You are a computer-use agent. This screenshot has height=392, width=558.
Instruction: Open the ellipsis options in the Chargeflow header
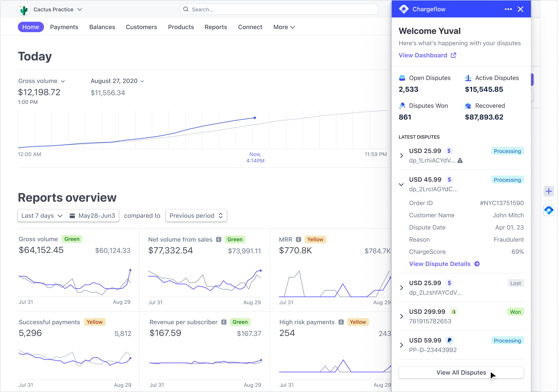pos(508,9)
